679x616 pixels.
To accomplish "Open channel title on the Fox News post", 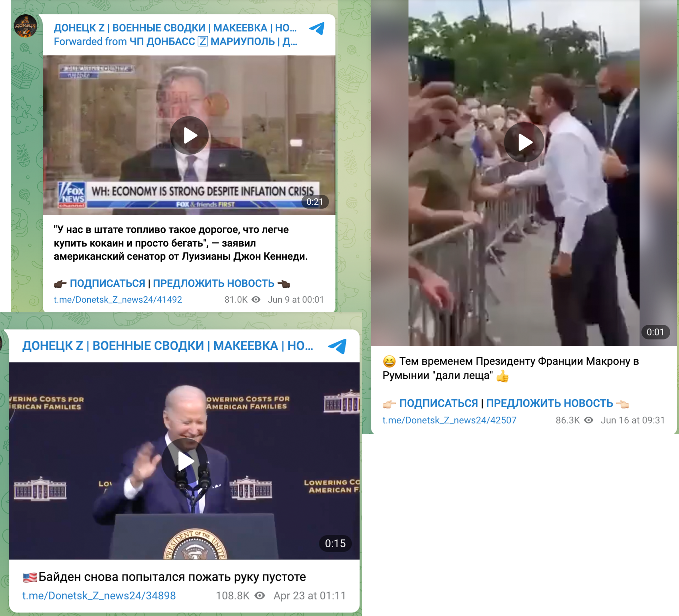I will 175,28.
